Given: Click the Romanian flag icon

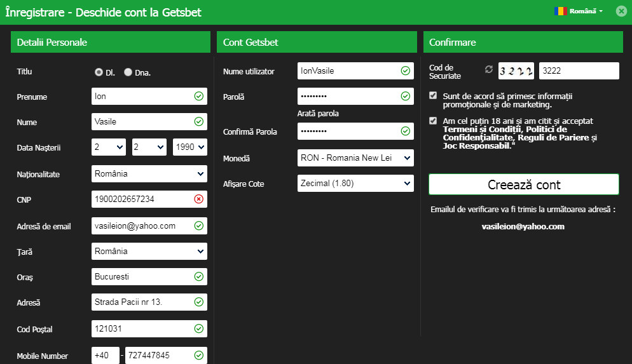Looking at the screenshot, I should 561,11.
